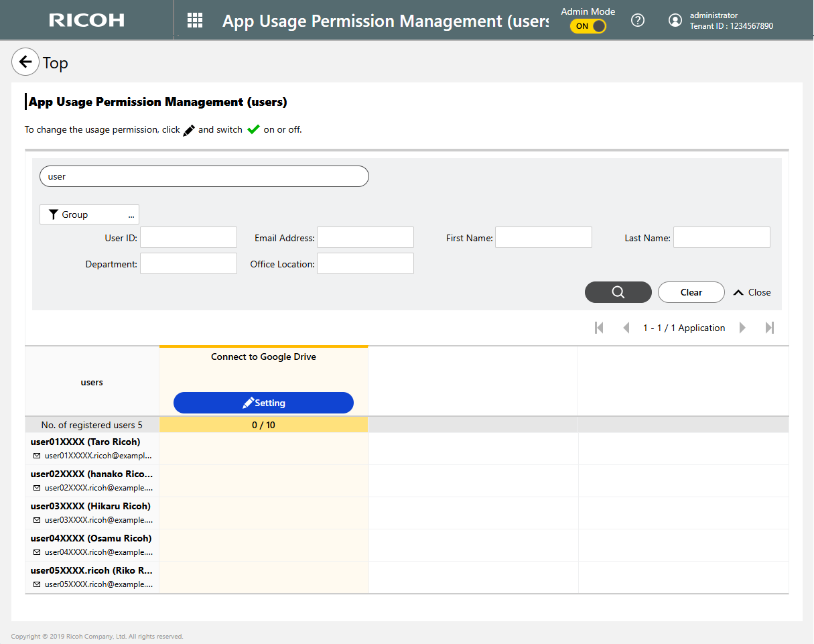Screen dimensions: 814x644
Task: Open the app grid launcher icon
Action: click(x=195, y=20)
